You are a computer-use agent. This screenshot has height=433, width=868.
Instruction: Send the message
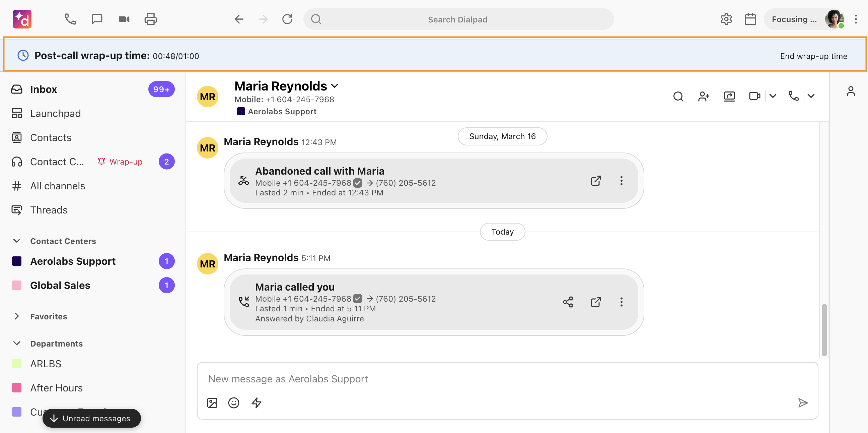tap(803, 403)
